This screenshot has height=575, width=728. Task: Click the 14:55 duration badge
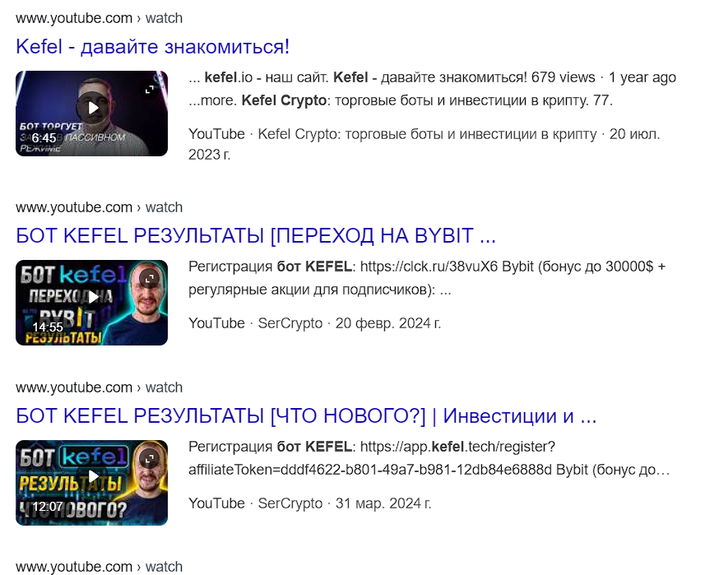(x=48, y=327)
